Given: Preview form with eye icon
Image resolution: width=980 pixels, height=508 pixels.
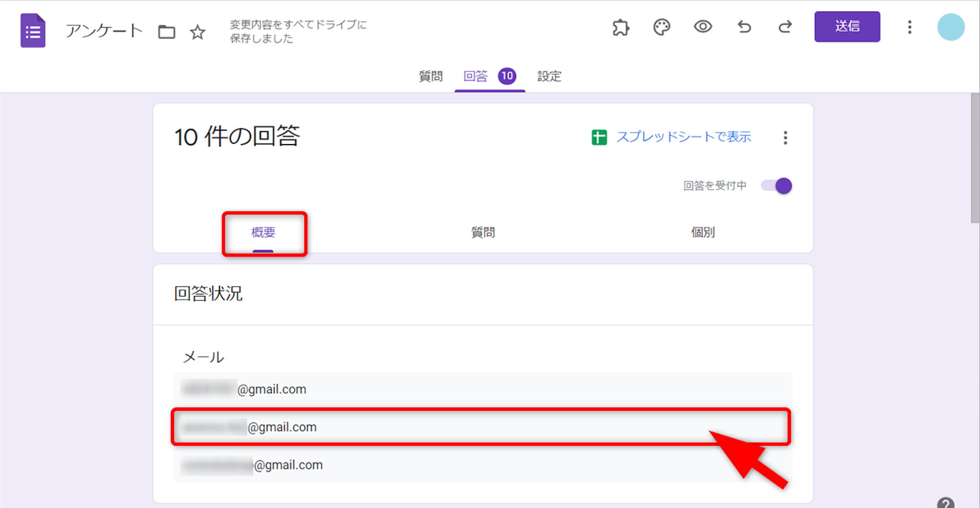Looking at the screenshot, I should [x=702, y=27].
